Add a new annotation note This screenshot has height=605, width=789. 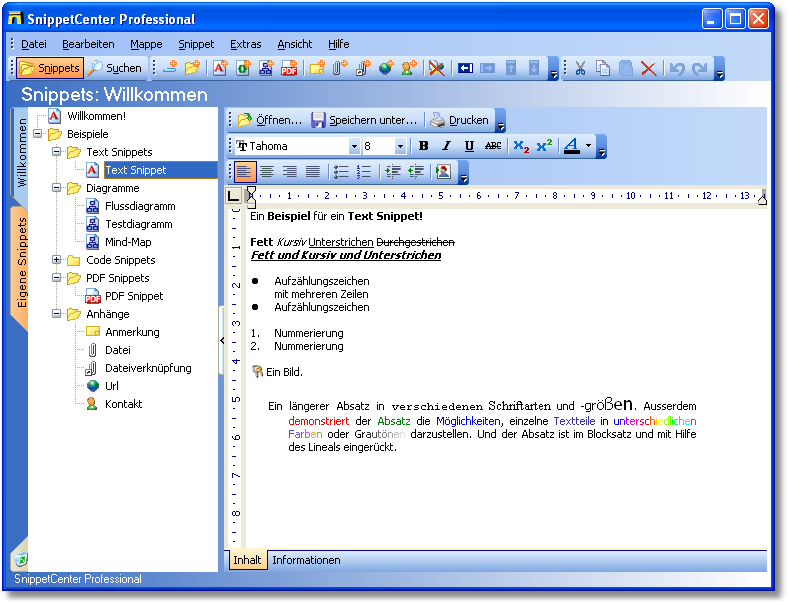point(317,68)
